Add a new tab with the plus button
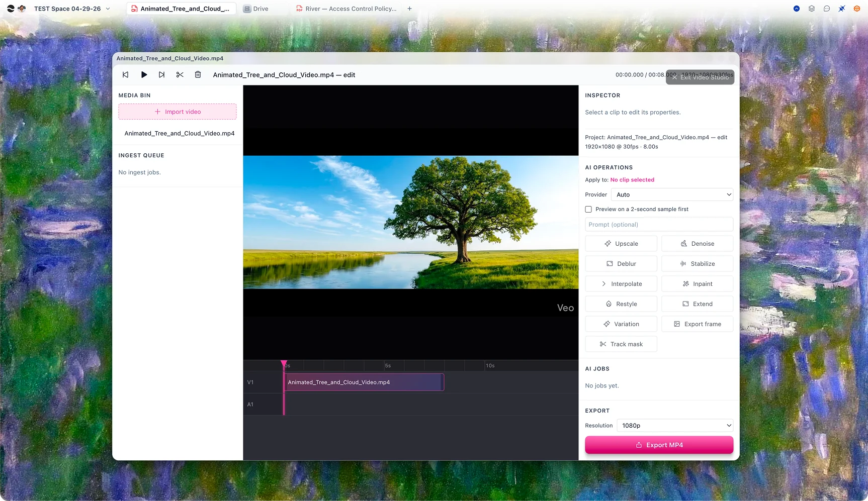The image size is (868, 501). coord(410,9)
